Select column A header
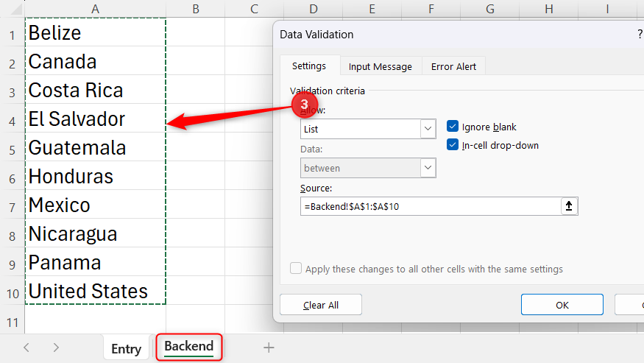Image resolution: width=644 pixels, height=363 pixels. 95,9
